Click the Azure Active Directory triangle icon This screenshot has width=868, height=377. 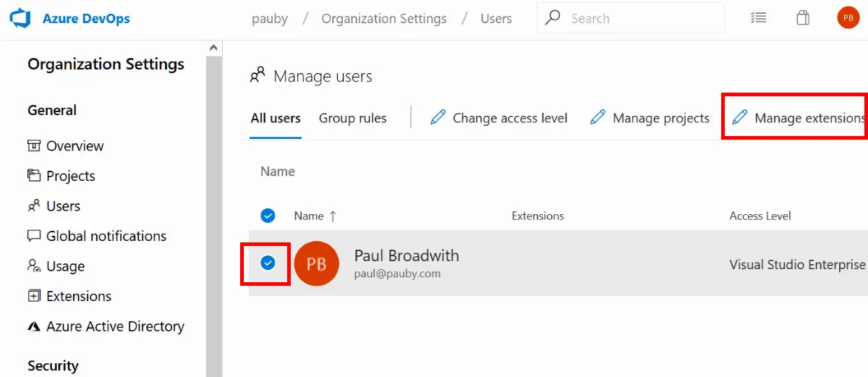[x=34, y=326]
